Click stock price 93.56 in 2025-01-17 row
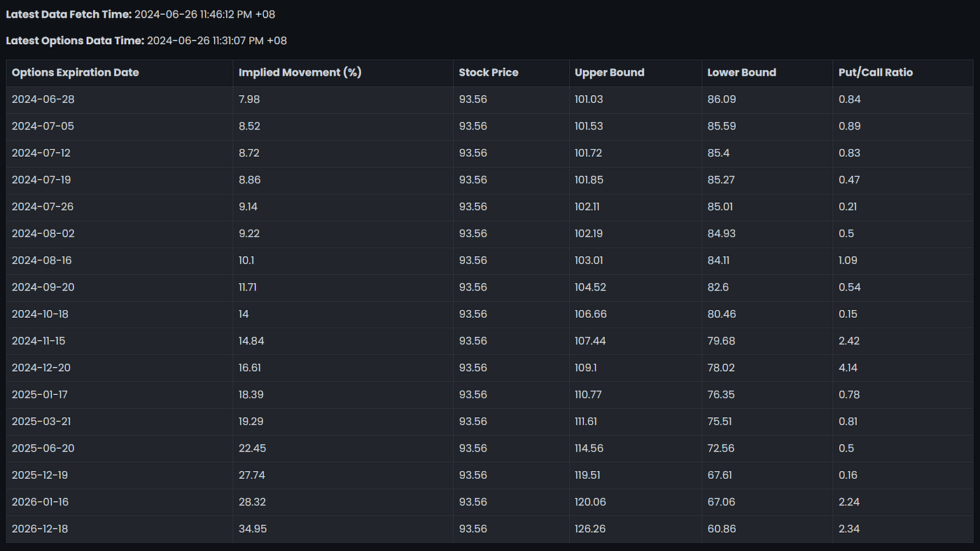The height and width of the screenshot is (551, 980). (x=473, y=394)
